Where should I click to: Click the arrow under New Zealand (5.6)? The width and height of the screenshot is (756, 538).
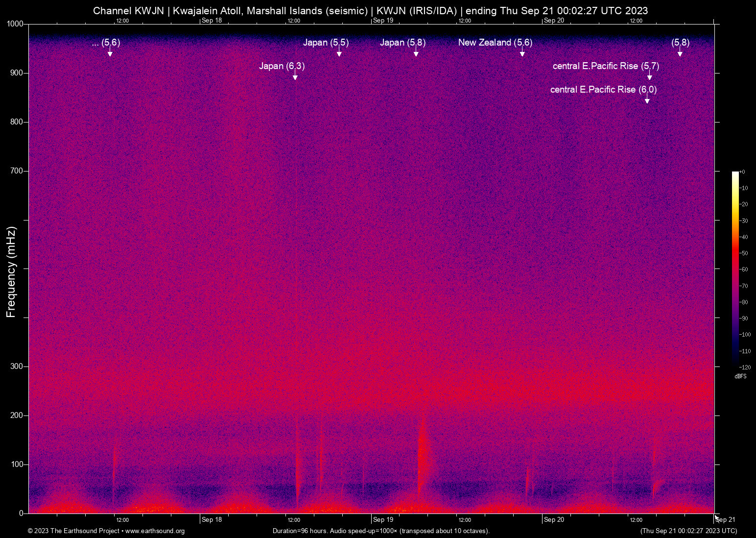pos(522,53)
